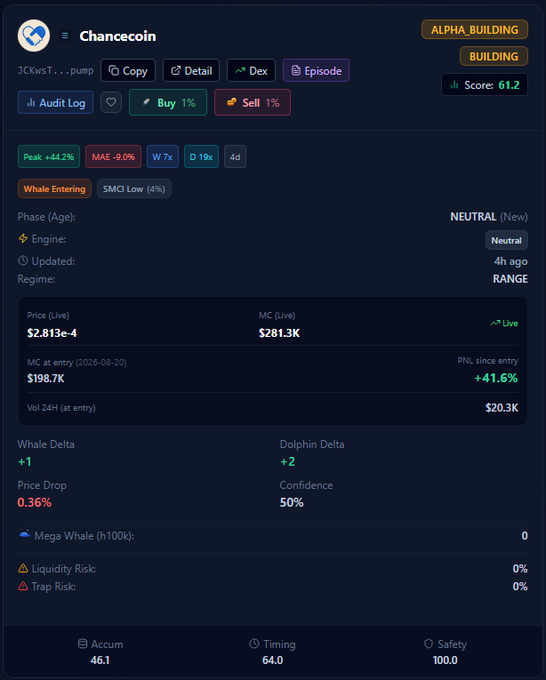Click the Accum score 46.1
Screen dimensions: 546x680
100,660
